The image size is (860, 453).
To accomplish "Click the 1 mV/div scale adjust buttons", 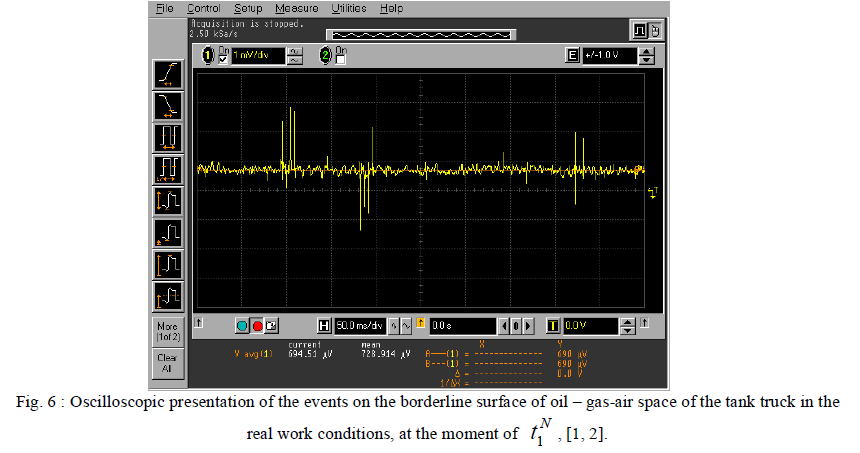I will pos(295,56).
